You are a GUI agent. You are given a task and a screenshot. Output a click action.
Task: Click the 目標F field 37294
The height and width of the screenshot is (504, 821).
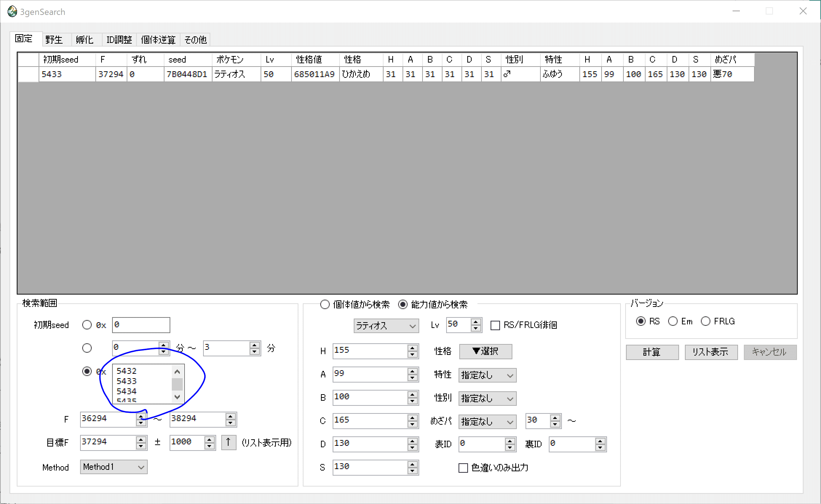(108, 442)
